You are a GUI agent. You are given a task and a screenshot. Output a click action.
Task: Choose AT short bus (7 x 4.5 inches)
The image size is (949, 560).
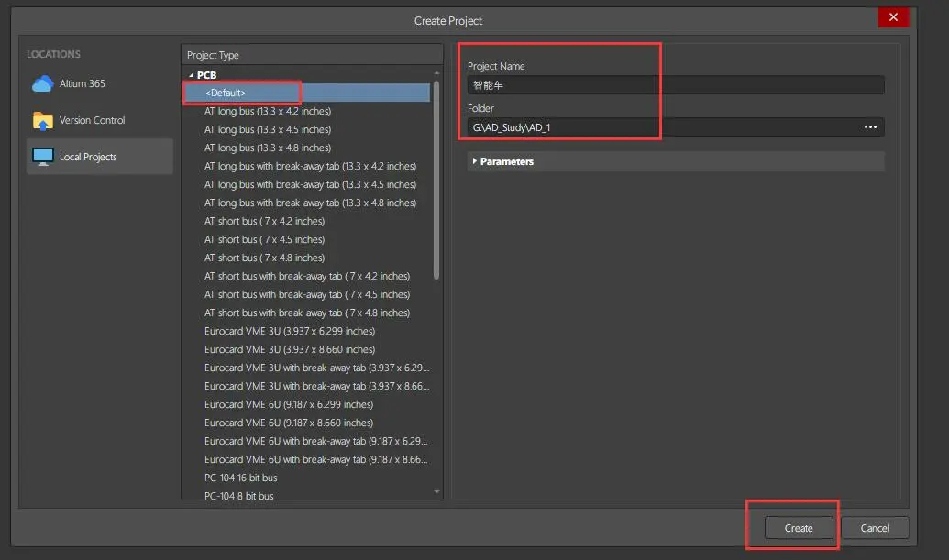tap(264, 239)
